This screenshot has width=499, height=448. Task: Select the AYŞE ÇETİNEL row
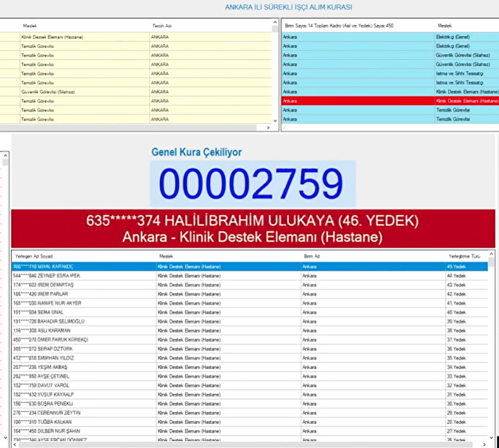click(x=249, y=377)
